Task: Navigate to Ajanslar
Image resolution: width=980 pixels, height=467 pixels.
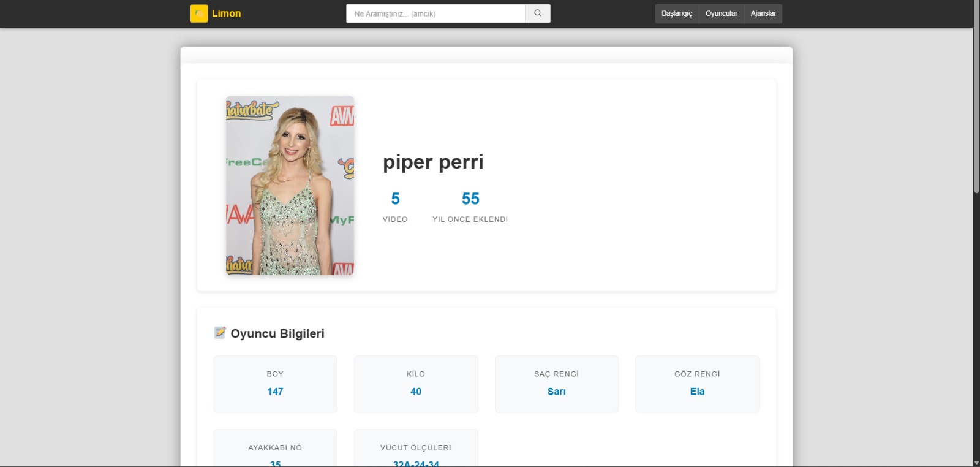Action: coord(763,13)
